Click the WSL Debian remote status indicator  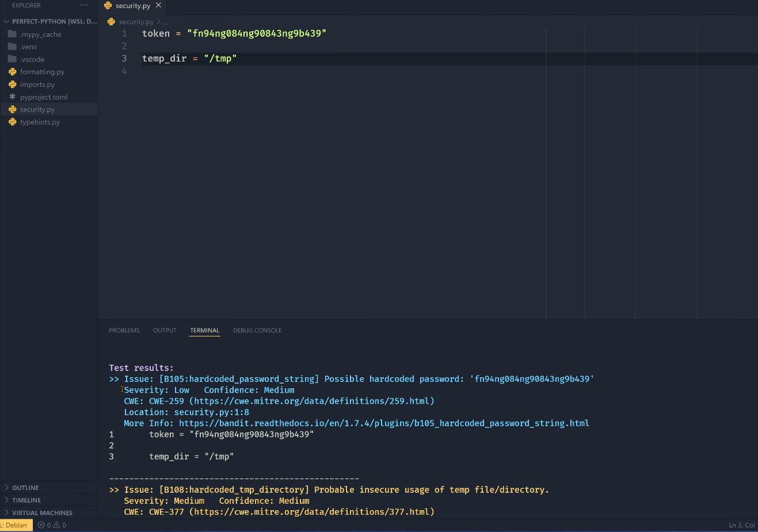(16, 525)
